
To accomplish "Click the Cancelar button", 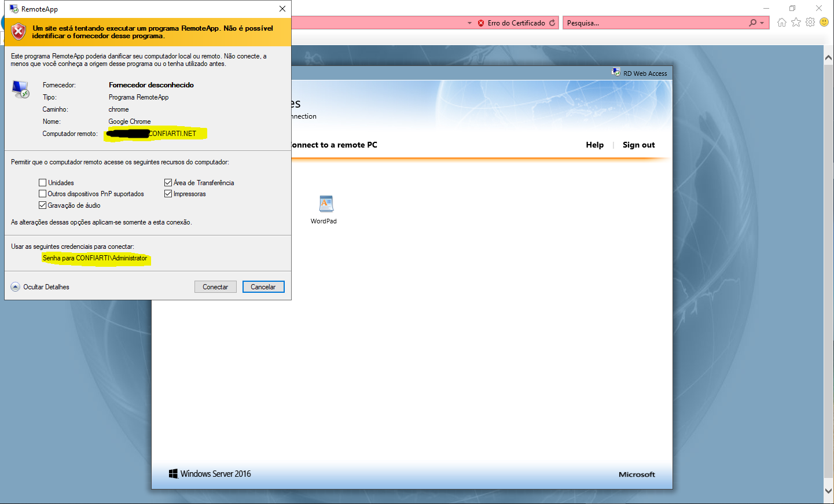I will point(263,287).
